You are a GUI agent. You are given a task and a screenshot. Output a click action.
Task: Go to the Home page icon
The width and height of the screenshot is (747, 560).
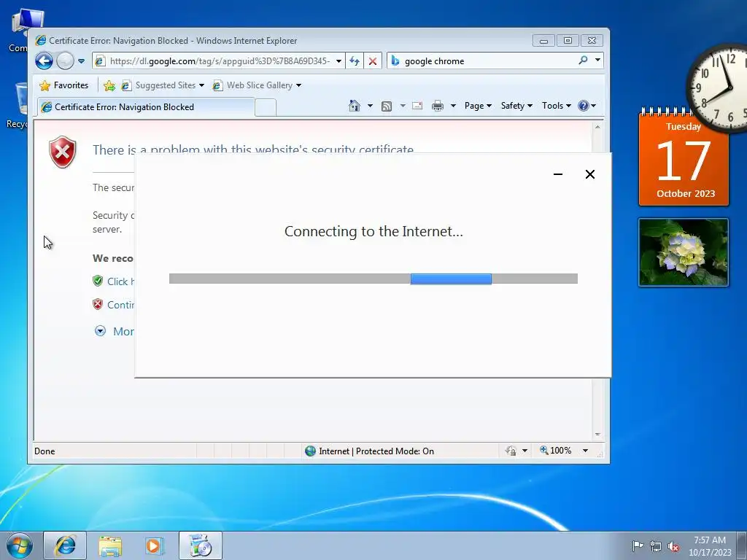[354, 106]
